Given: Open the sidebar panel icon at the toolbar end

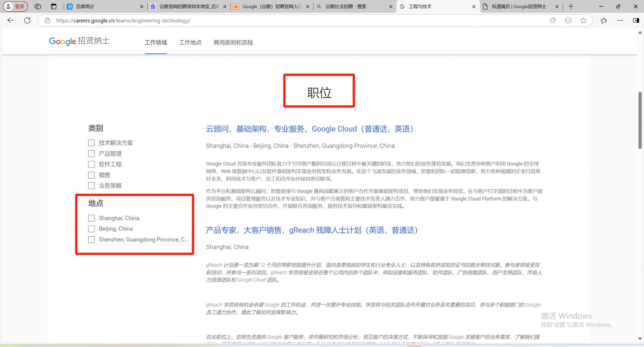Looking at the screenshot, I should [x=636, y=20].
